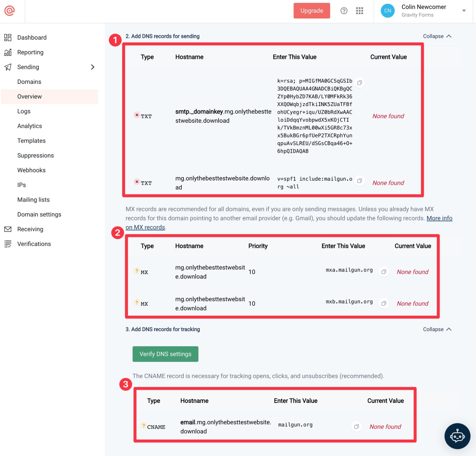Click the Priority column header
The width and height of the screenshot is (476, 456).
(258, 246)
